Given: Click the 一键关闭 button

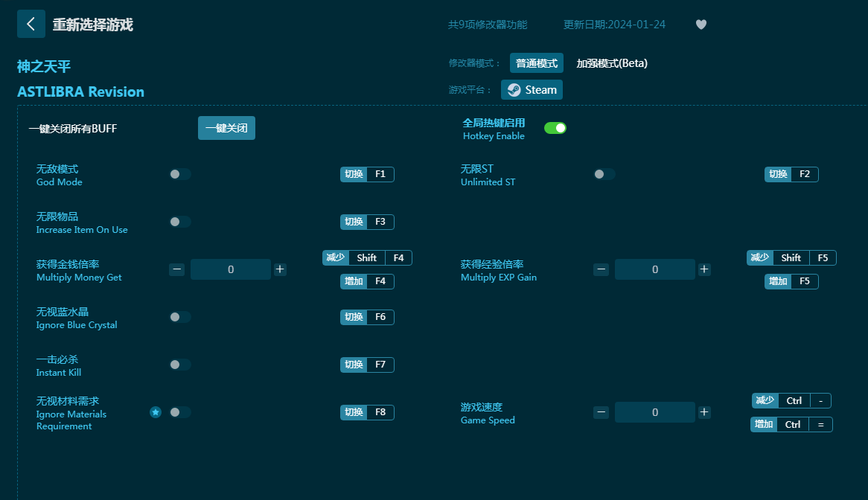Looking at the screenshot, I should pos(226,128).
